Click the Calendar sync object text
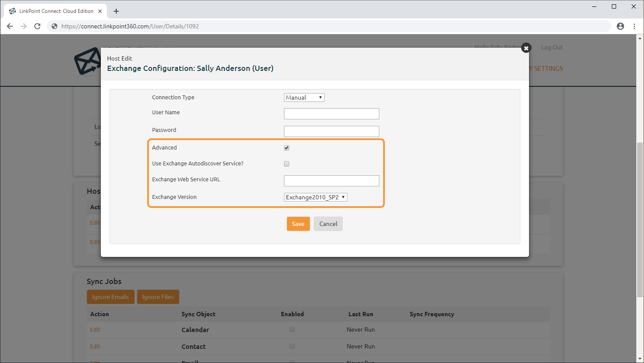Viewport: 644px width, 363px height. click(x=195, y=330)
